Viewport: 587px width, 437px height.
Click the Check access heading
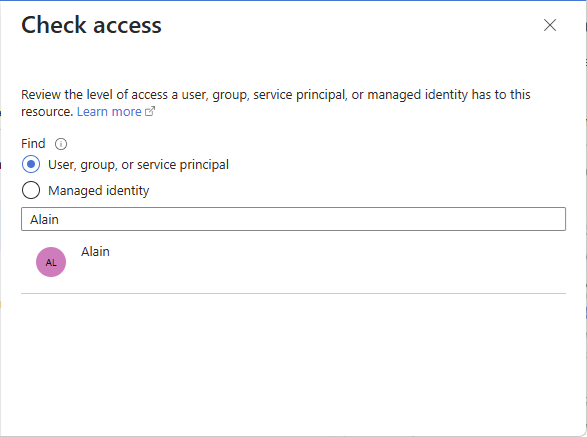pyautogui.click(x=91, y=25)
